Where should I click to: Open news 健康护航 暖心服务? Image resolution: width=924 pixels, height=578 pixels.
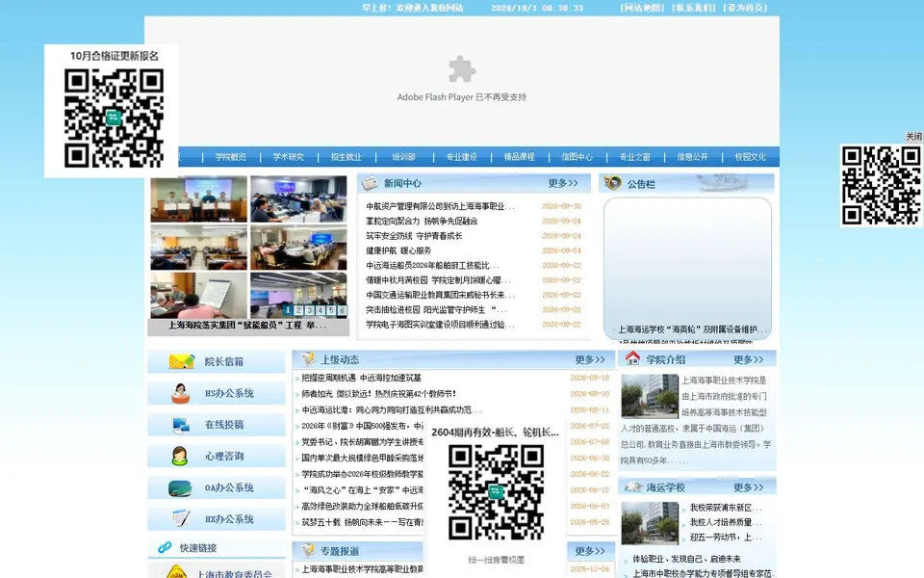click(x=398, y=250)
